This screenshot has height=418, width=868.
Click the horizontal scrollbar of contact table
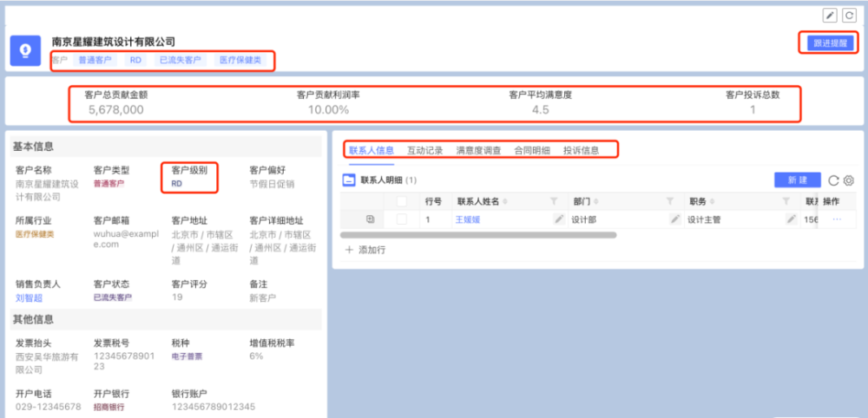(x=478, y=235)
